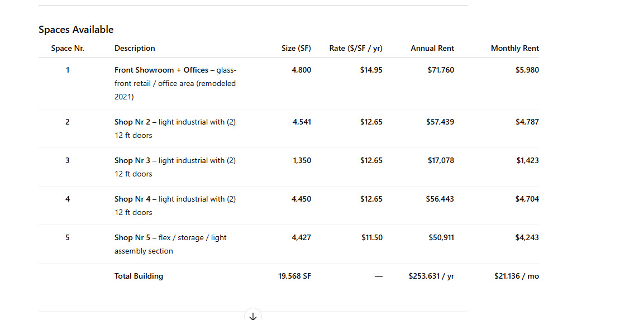The width and height of the screenshot is (644, 320).
Task: Select the Shop Nr 3 description
Action: tap(175, 167)
